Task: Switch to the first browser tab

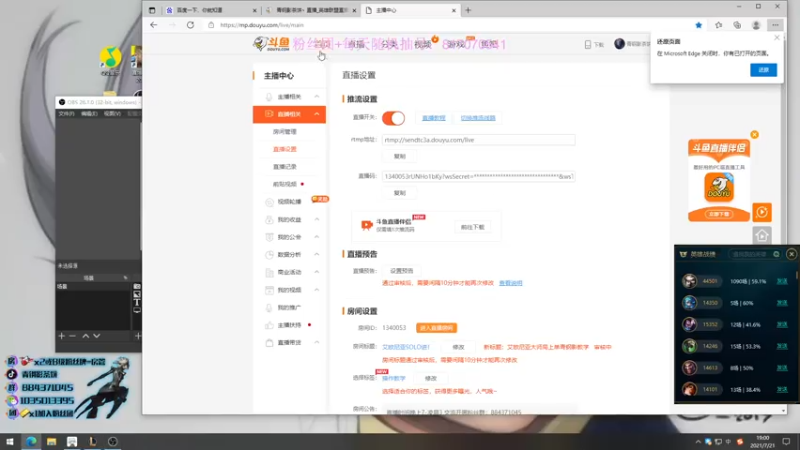Action: (211, 10)
